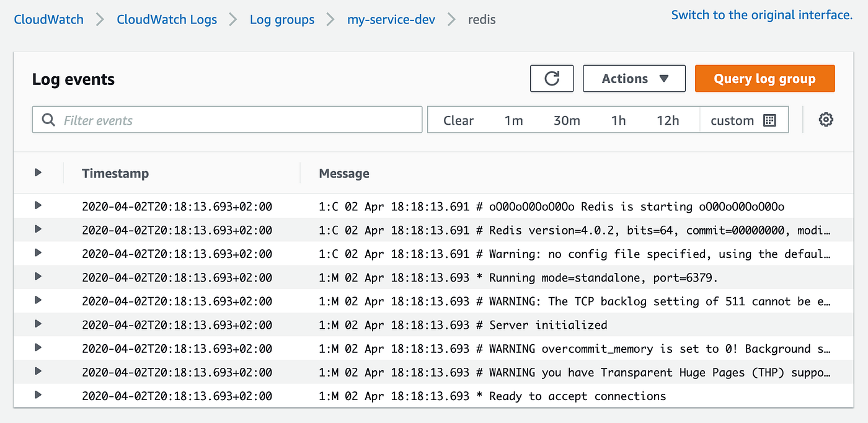
Task: Open the custom time range calendar icon
Action: (769, 120)
